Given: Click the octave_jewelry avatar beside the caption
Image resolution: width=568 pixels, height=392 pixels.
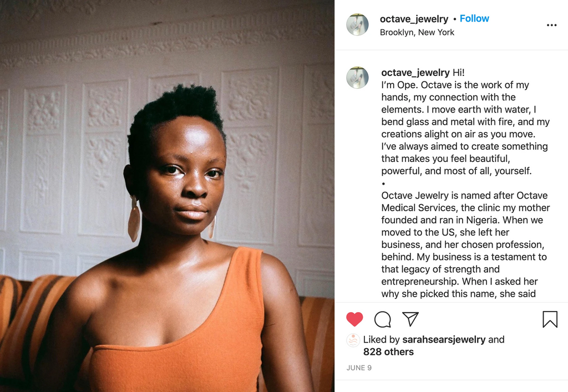Looking at the screenshot, I should coord(358,78).
